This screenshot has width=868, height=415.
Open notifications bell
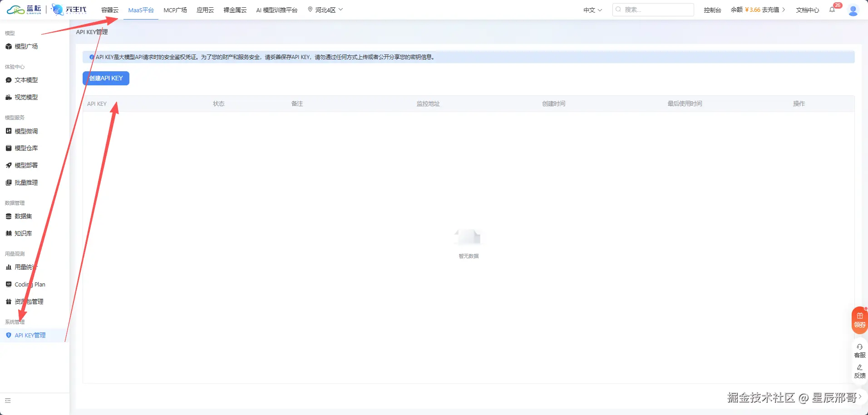(832, 10)
